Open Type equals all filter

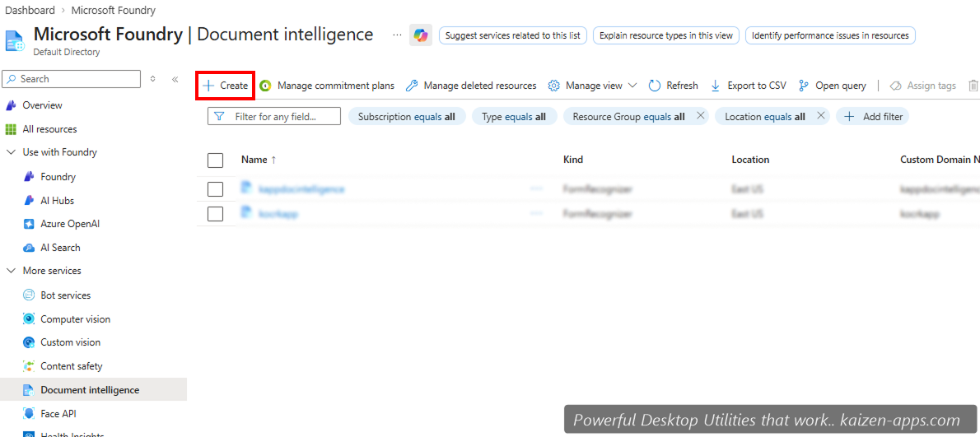point(515,116)
